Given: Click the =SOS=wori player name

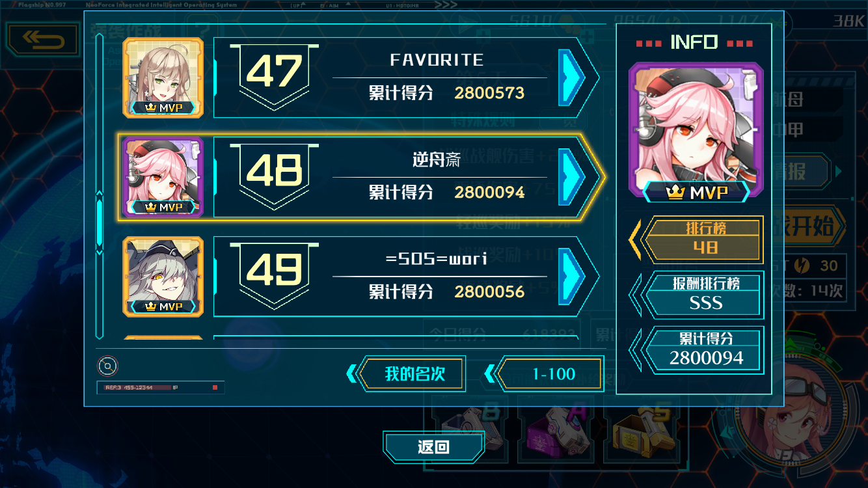Looking at the screenshot, I should [x=436, y=258].
